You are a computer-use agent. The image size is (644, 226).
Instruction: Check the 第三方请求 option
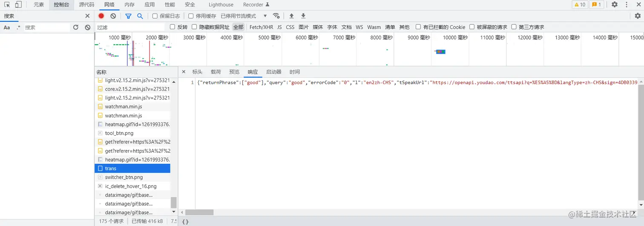coord(514,27)
